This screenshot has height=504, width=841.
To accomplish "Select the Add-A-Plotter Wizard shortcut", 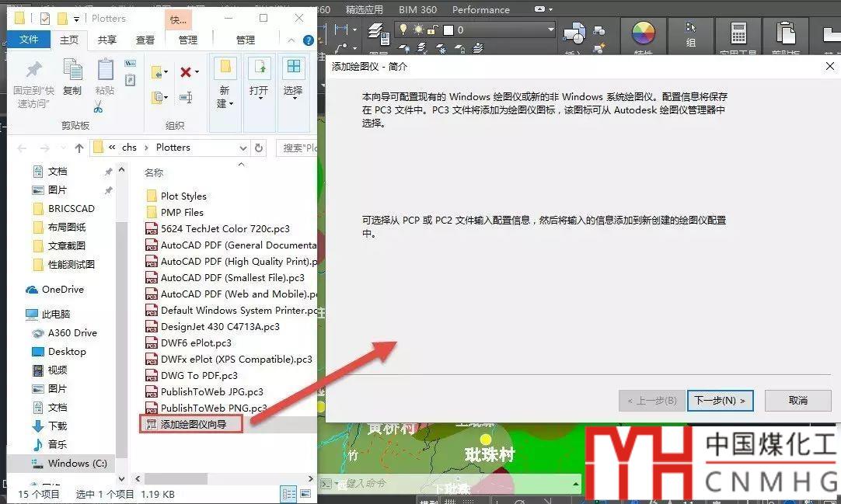I will pos(192,424).
